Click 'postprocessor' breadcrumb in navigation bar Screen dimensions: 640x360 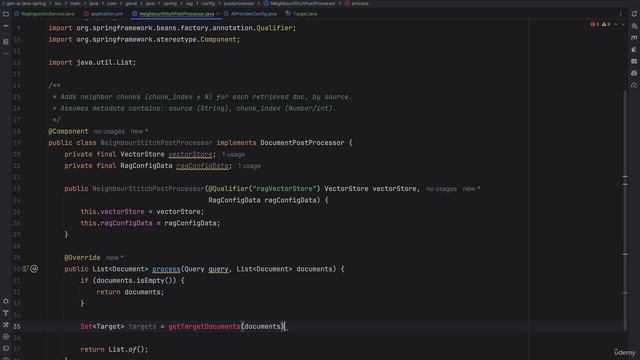pyautogui.click(x=239, y=3)
